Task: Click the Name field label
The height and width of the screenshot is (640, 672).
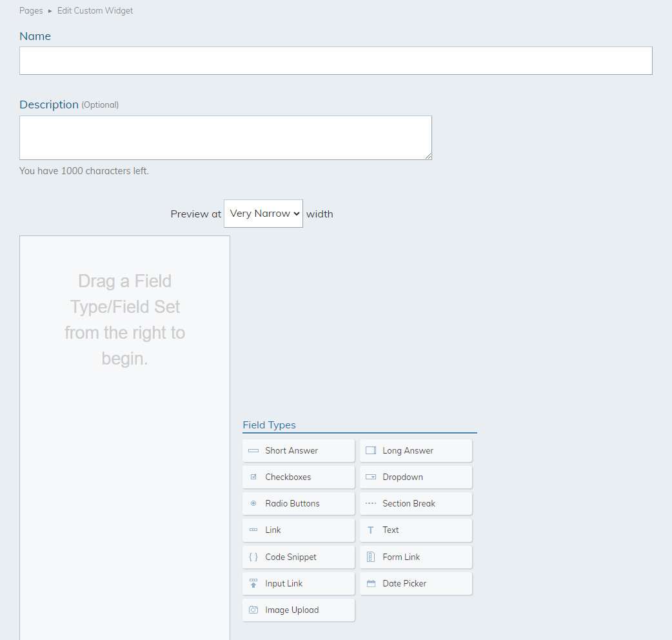Action: tap(35, 36)
